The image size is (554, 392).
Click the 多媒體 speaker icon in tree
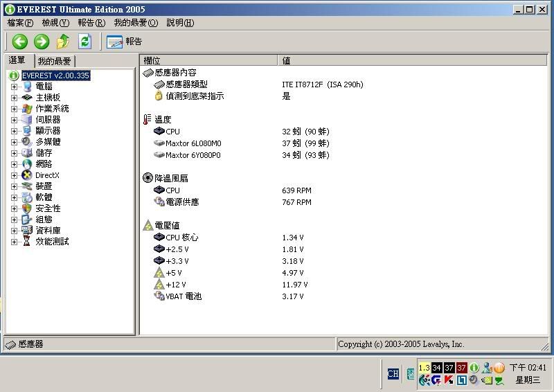coord(27,142)
